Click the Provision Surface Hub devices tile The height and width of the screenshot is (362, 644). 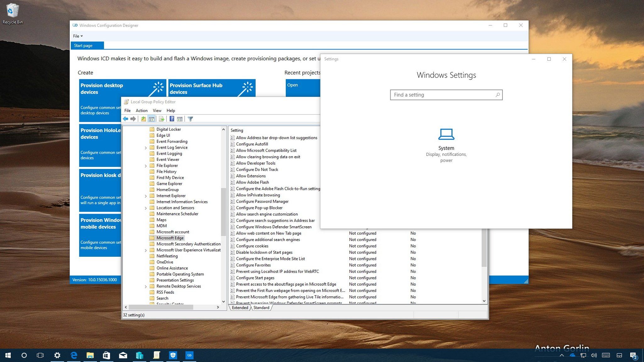pyautogui.click(x=212, y=88)
